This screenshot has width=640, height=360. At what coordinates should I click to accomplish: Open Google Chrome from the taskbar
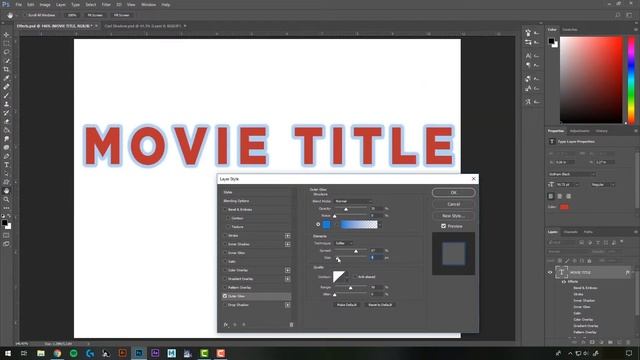tap(57, 353)
